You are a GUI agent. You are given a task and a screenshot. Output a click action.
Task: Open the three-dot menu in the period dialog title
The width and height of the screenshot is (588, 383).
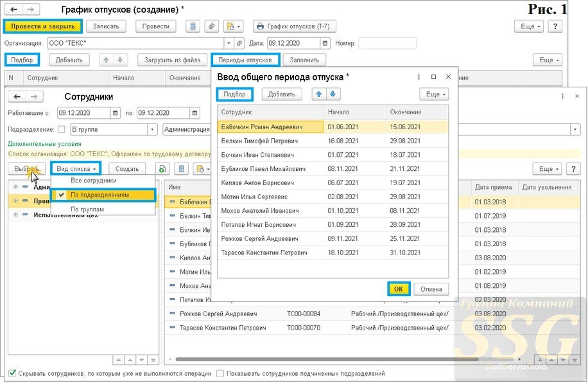[419, 76]
